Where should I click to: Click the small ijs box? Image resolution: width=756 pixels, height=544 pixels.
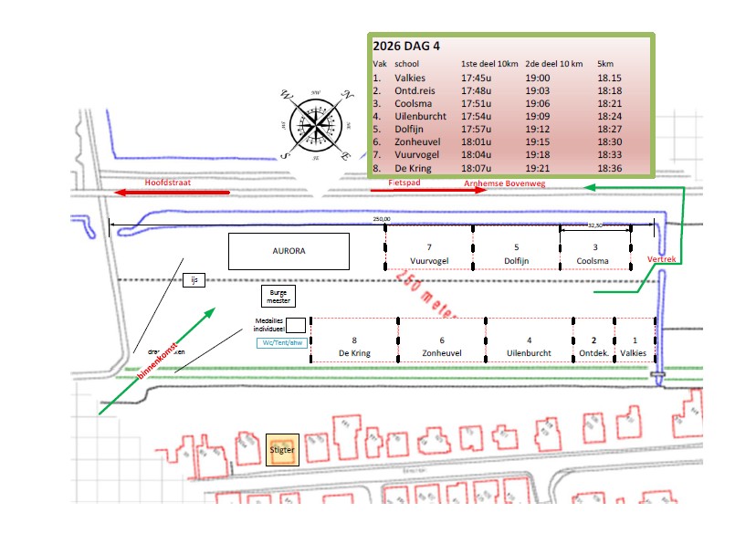194,280
